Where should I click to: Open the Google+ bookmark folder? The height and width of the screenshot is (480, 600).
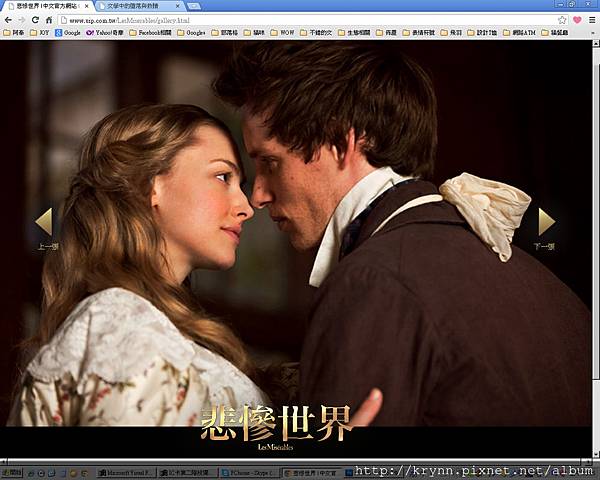click(x=191, y=33)
